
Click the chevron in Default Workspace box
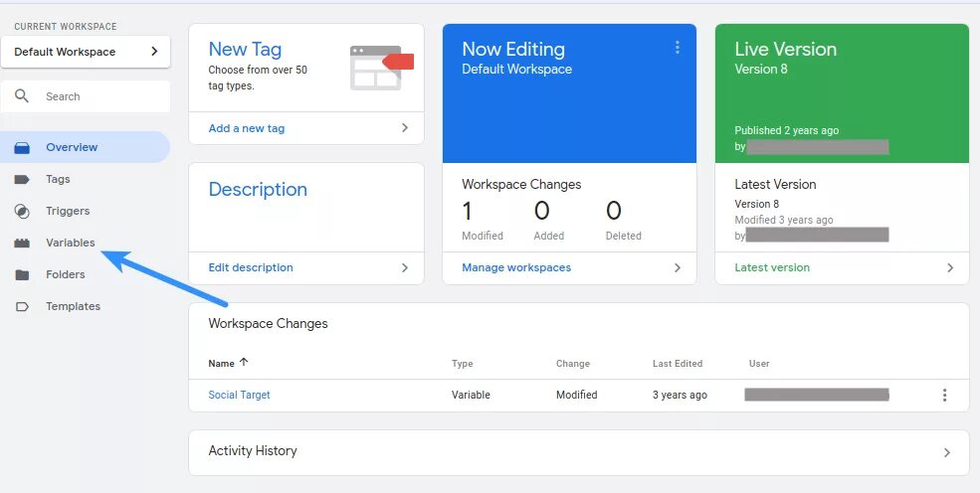click(x=154, y=51)
